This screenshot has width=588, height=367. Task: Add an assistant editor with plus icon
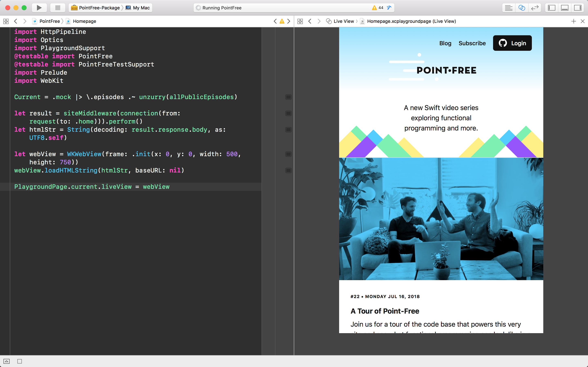(x=574, y=21)
